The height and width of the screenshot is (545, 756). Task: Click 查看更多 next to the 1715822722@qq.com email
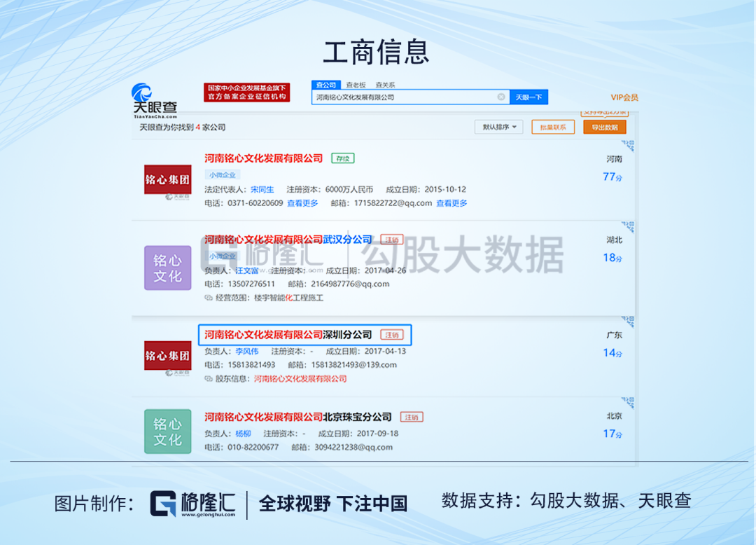point(451,203)
